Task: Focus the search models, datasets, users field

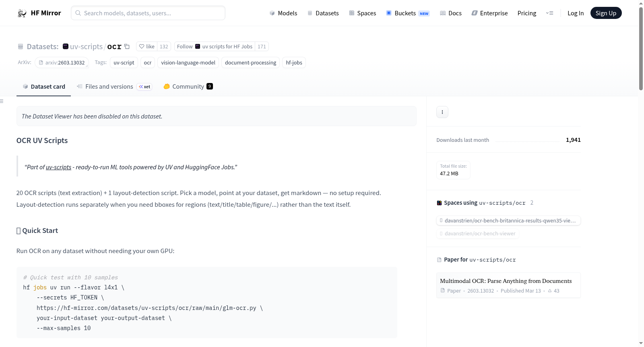Action: click(148, 13)
